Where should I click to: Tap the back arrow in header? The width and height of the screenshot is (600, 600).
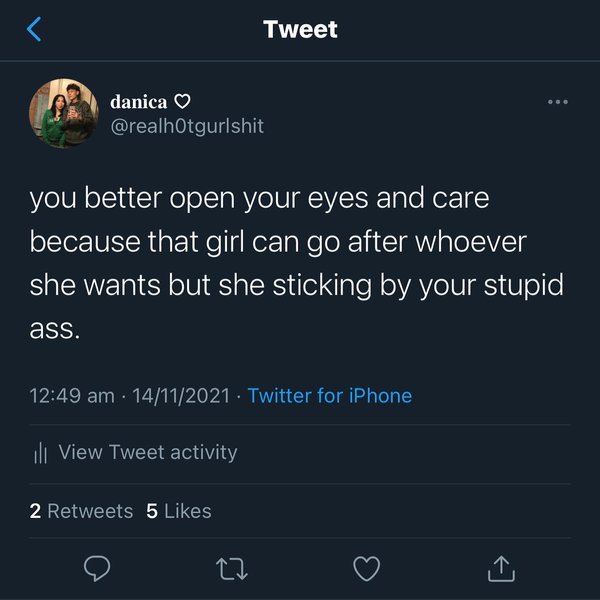click(34, 30)
